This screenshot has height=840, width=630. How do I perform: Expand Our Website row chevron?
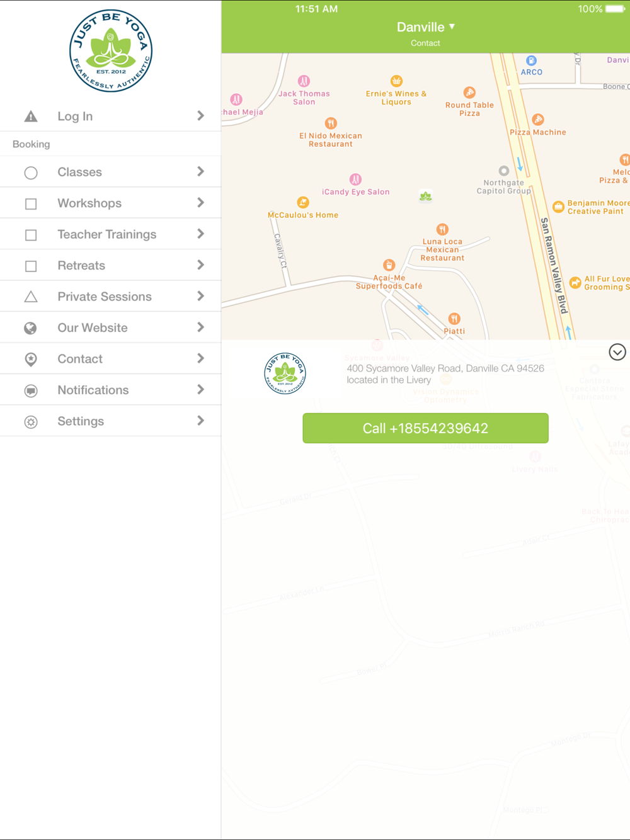point(200,327)
